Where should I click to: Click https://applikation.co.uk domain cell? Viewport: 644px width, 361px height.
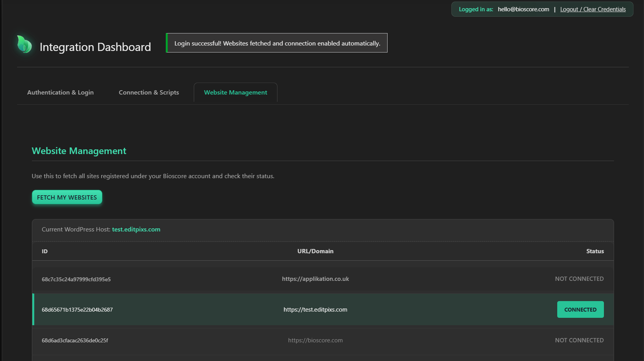click(315, 279)
